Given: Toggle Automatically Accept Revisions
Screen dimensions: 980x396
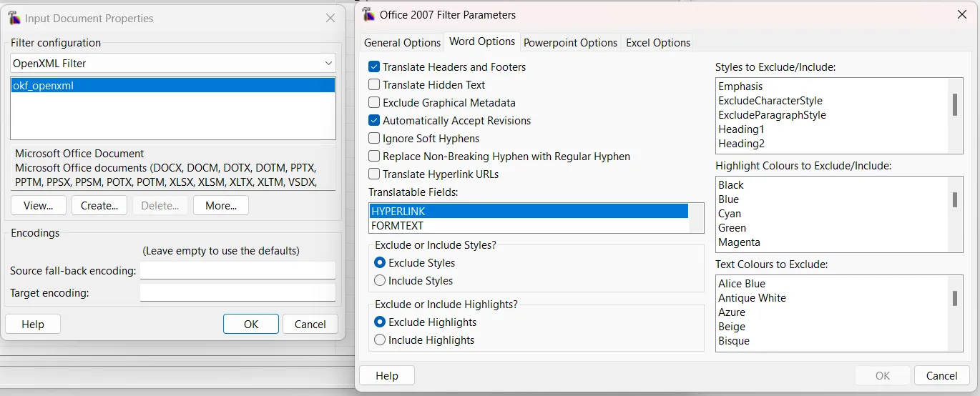Looking at the screenshot, I should click(374, 120).
